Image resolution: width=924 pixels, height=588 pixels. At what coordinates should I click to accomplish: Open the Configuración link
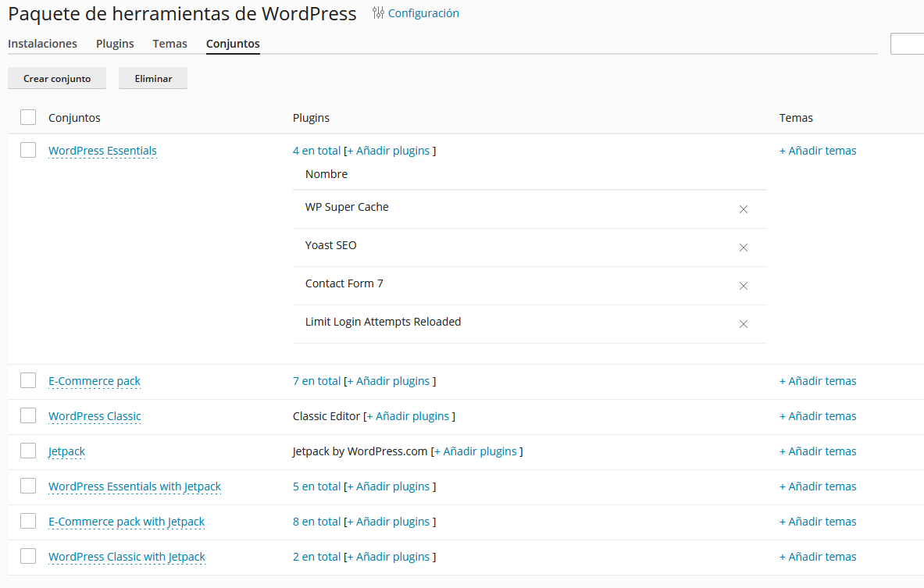423,13
